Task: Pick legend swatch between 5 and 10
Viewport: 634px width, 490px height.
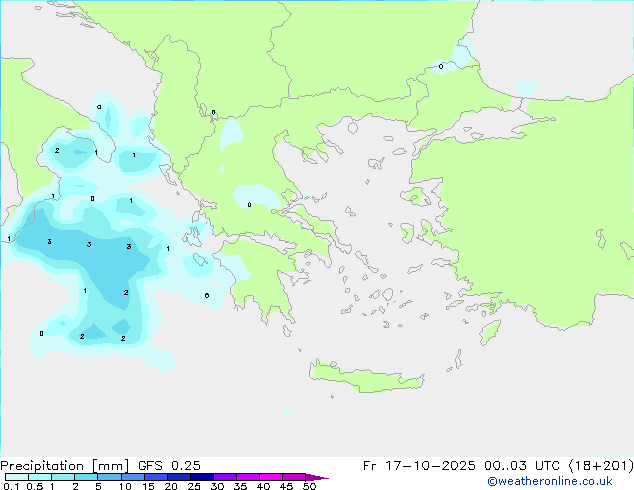Action: [x=109, y=477]
